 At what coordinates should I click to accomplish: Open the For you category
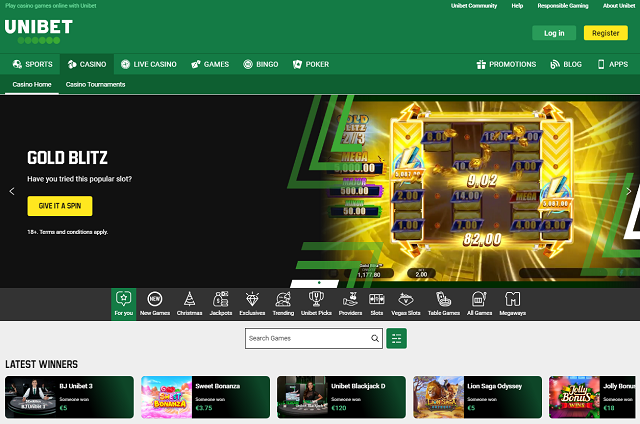coord(123,304)
